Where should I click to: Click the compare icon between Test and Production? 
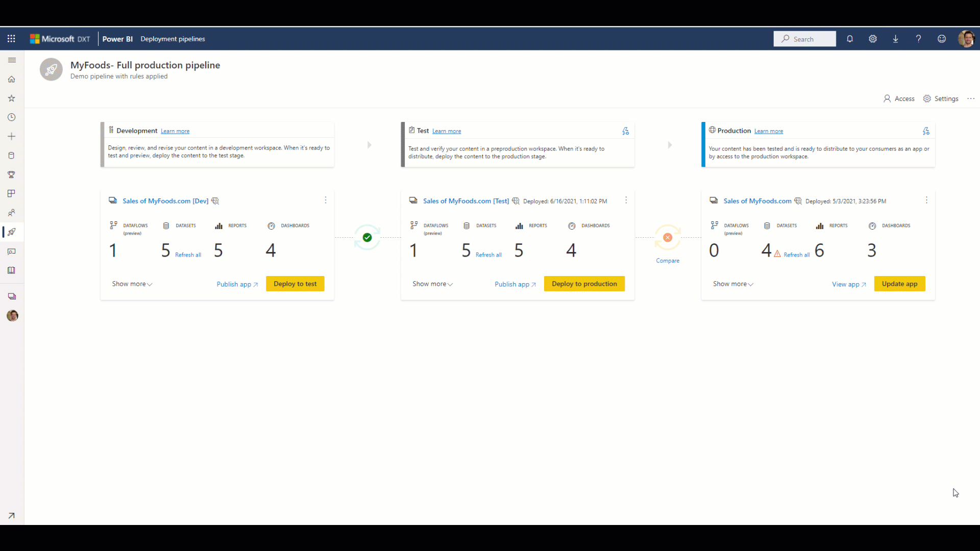coord(668,237)
